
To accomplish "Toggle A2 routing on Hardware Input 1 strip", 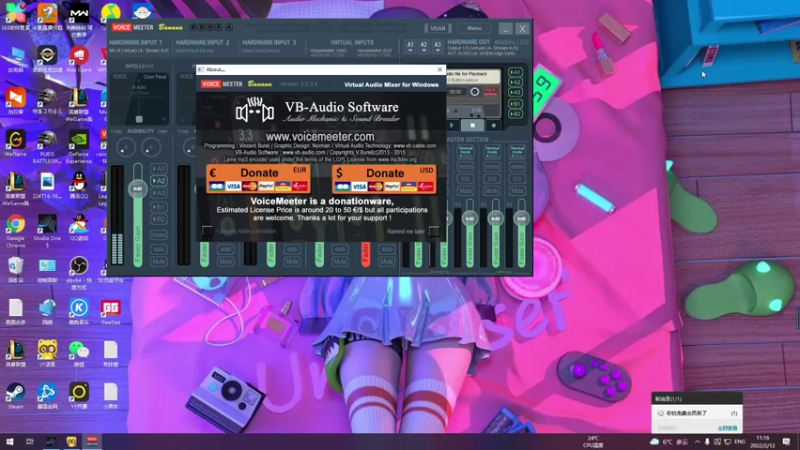I will tap(159, 181).
